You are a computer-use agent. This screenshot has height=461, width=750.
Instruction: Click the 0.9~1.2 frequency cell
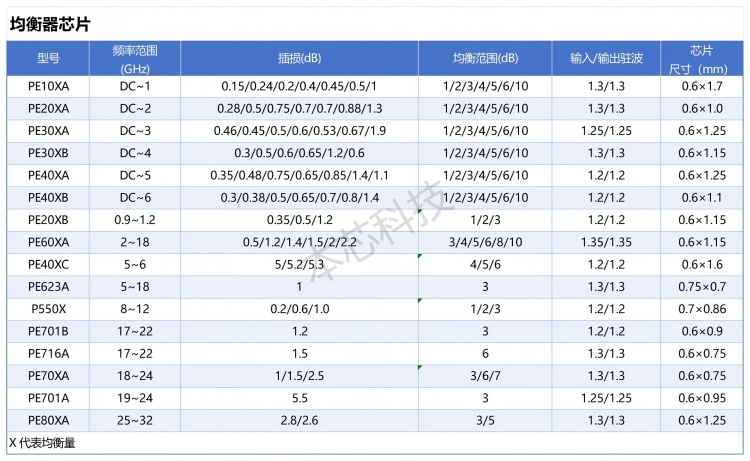click(x=135, y=220)
